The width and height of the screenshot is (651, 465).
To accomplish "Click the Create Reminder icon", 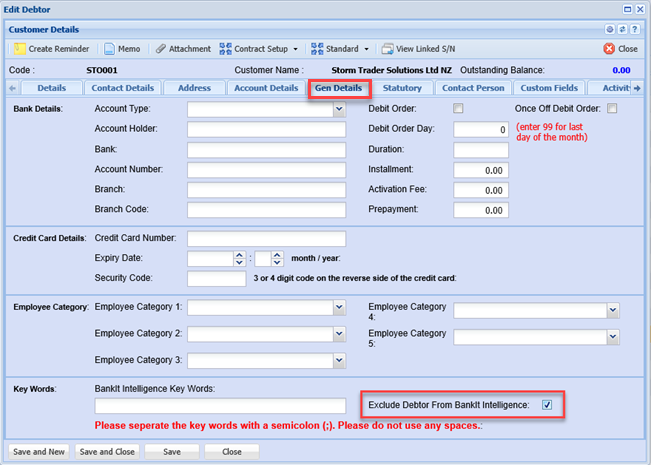I will [20, 48].
